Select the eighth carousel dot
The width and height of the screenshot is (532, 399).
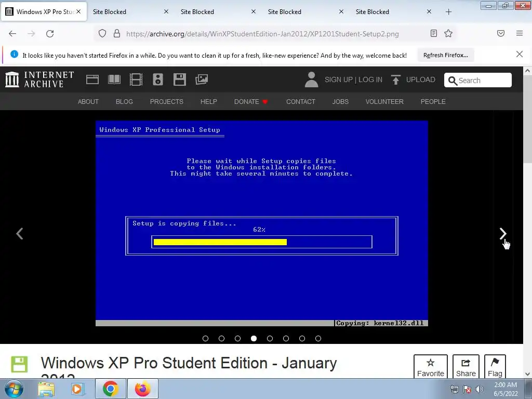pyautogui.click(x=318, y=338)
